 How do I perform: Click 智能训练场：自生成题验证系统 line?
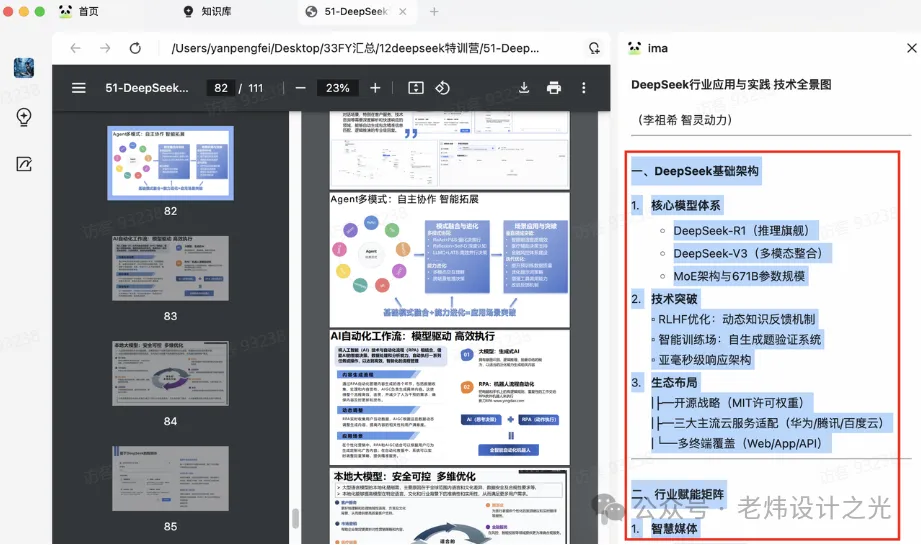[x=740, y=339]
